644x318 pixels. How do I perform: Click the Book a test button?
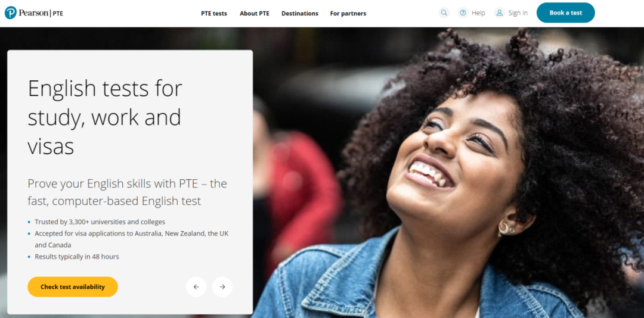coord(565,13)
